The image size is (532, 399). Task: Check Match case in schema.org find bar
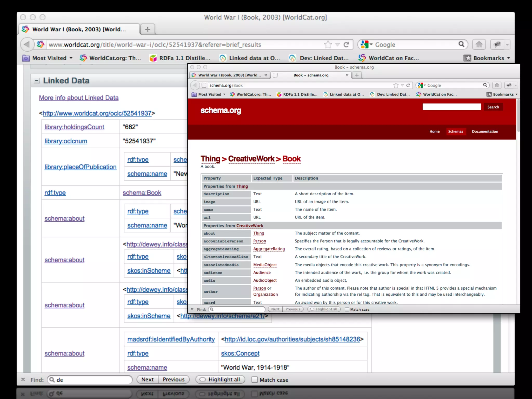[347, 309]
